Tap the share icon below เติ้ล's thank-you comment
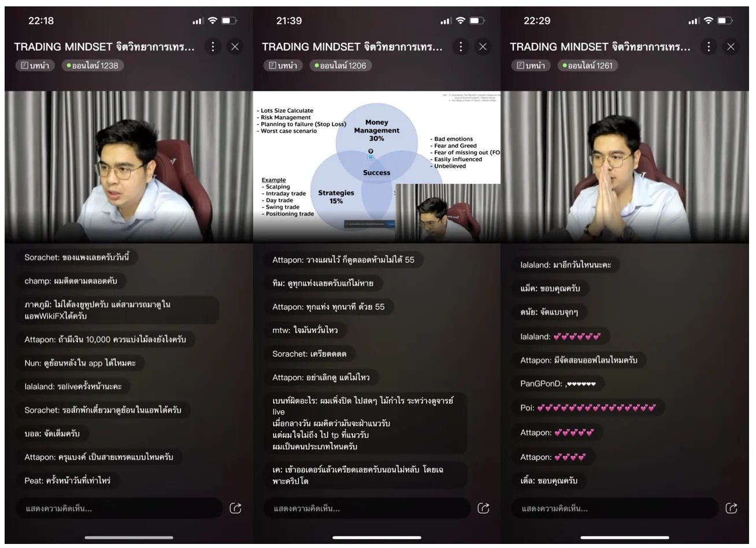The width and height of the screenshot is (756, 548). tap(731, 509)
